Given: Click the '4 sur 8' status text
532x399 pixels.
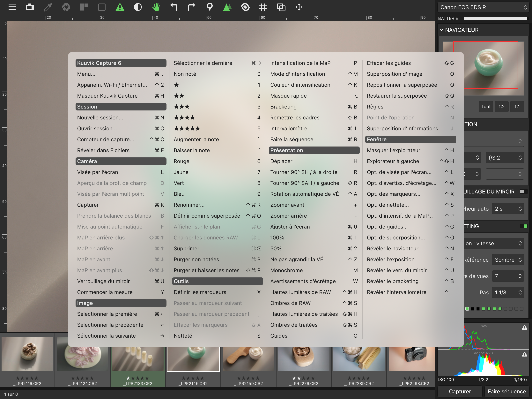Looking at the screenshot, I should (x=11, y=394).
